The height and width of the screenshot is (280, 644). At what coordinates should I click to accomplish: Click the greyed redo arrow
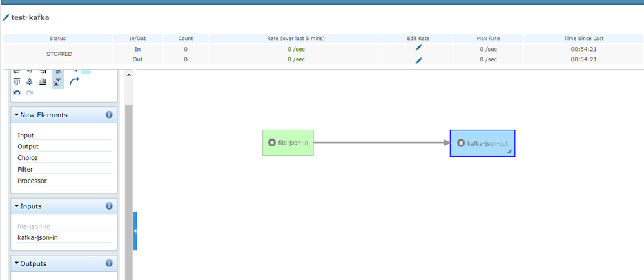29,94
